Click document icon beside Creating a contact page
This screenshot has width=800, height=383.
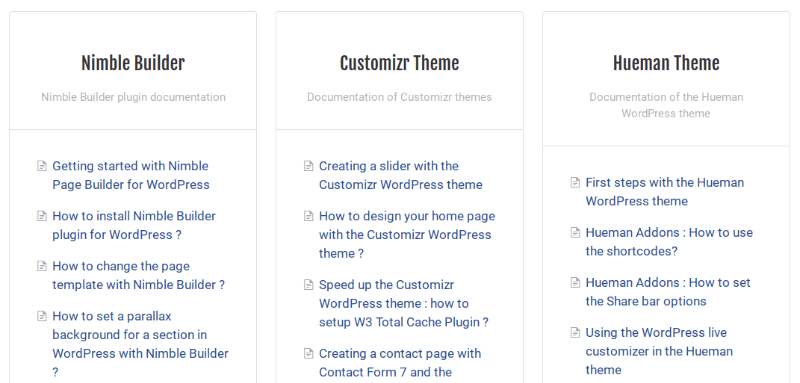309,353
